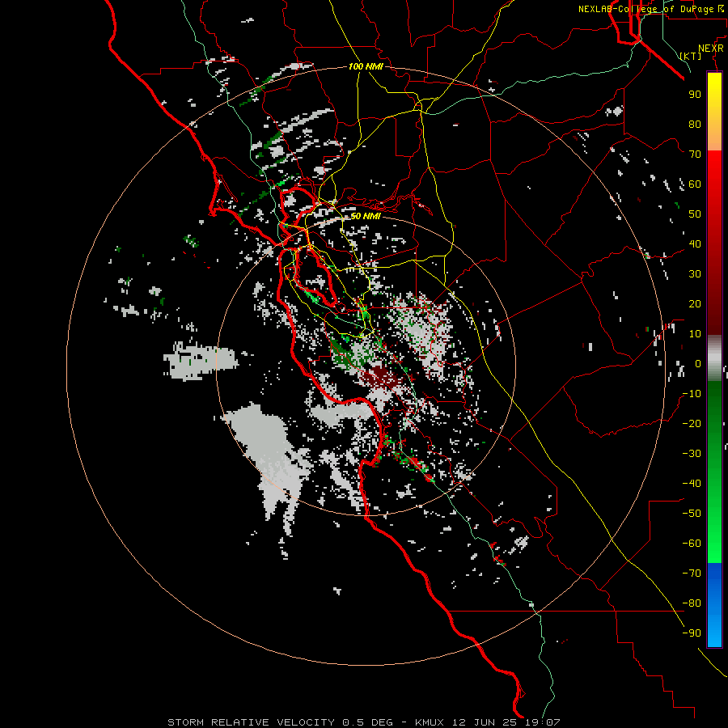
Task: Click the -80 value on the velocity scale
Action: click(x=692, y=603)
